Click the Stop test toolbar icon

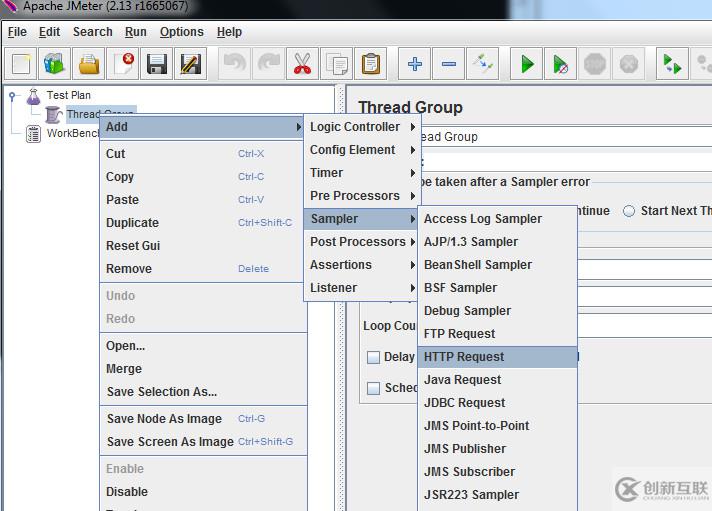tap(595, 64)
